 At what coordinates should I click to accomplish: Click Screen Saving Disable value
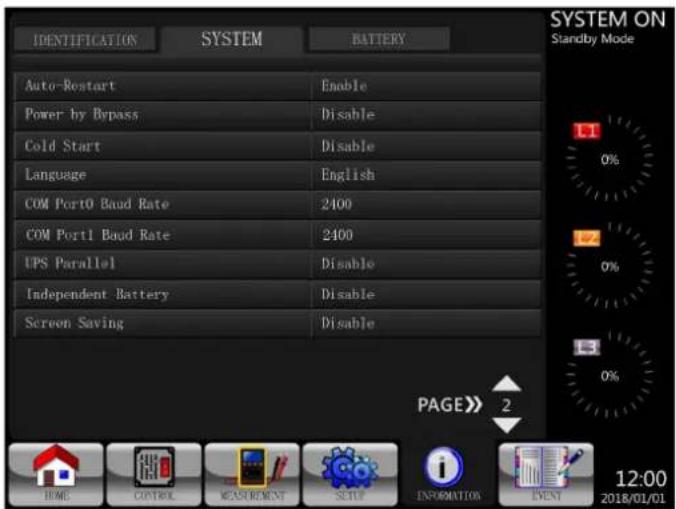click(348, 323)
